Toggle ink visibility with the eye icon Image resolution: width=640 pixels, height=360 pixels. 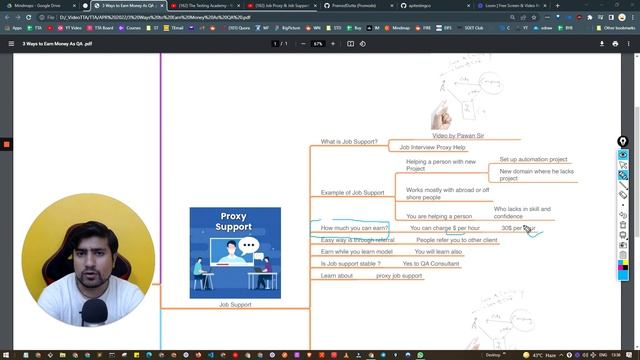(x=623, y=155)
